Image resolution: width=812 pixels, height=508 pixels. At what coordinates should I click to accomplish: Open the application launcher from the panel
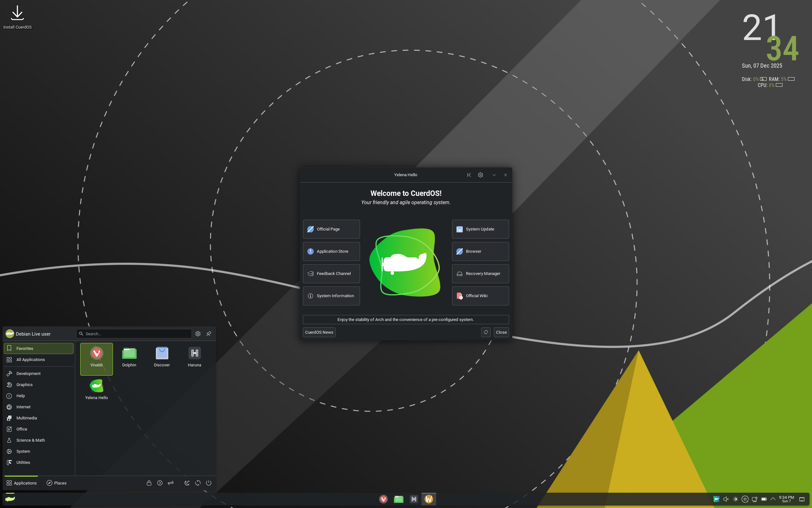(10, 499)
